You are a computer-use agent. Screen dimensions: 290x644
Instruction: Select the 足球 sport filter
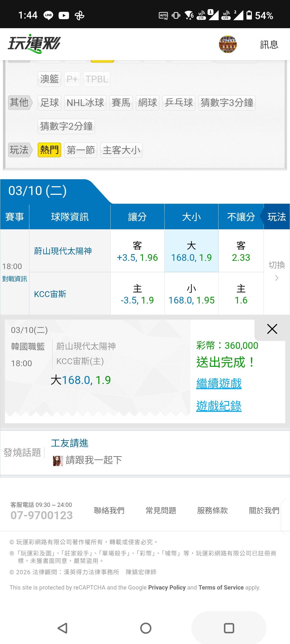point(49,103)
